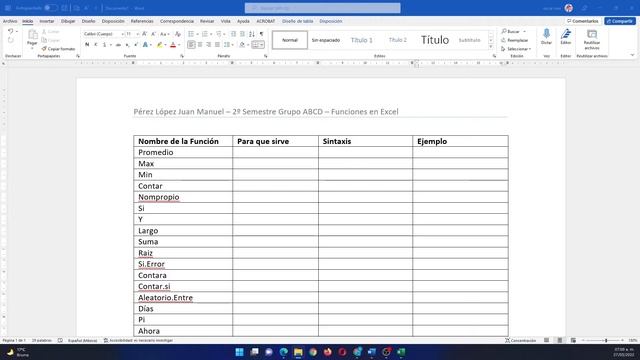Apply the Normal style
Screen dimensions: 640x360
290,40
